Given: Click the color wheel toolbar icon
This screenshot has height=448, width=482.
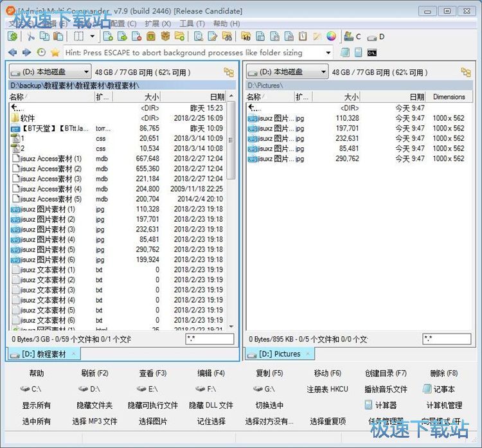Looking at the screenshot, I should click(331, 37).
